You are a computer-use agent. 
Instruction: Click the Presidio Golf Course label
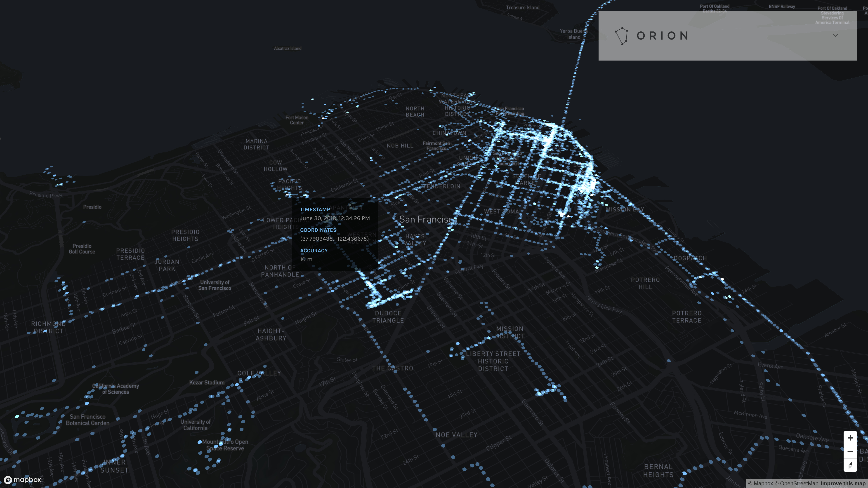82,249
